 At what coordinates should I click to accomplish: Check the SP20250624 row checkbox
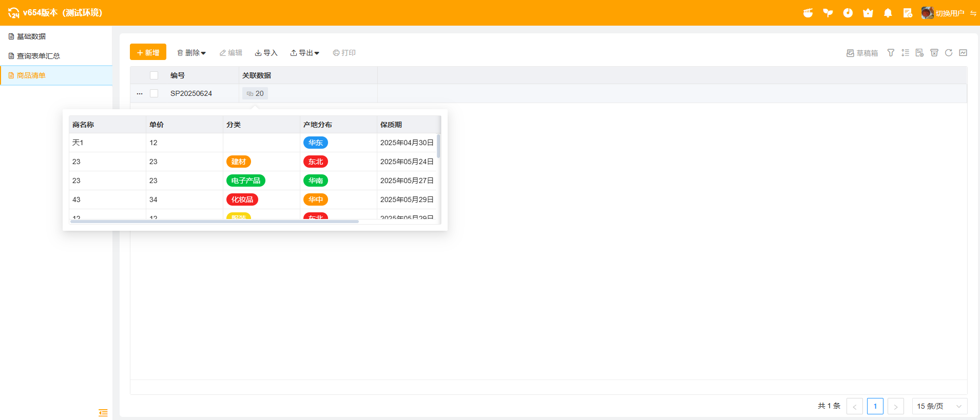coord(154,93)
